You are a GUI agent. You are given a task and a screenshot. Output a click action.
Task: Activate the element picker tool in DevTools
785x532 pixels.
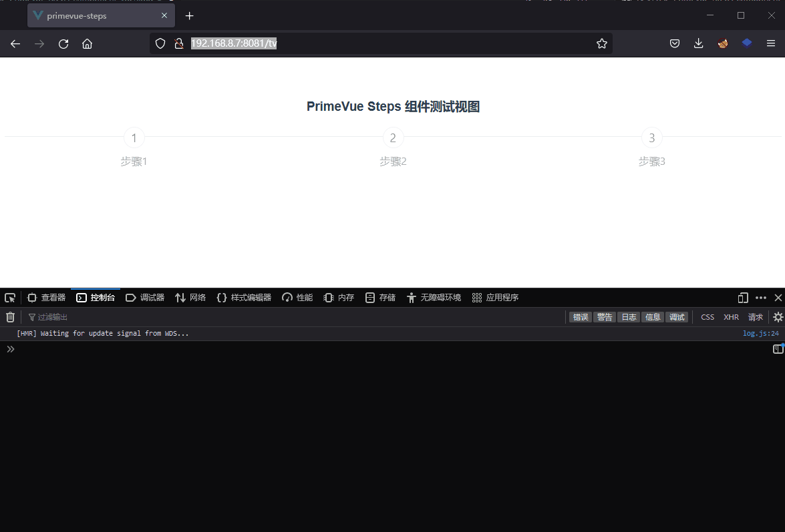10,298
